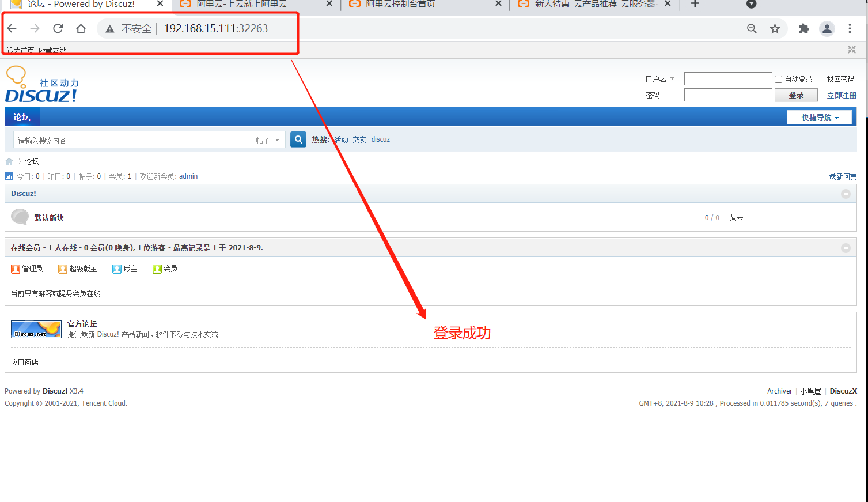Reload the page with refresh icon
The height and width of the screenshot is (502, 868).
(58, 28)
